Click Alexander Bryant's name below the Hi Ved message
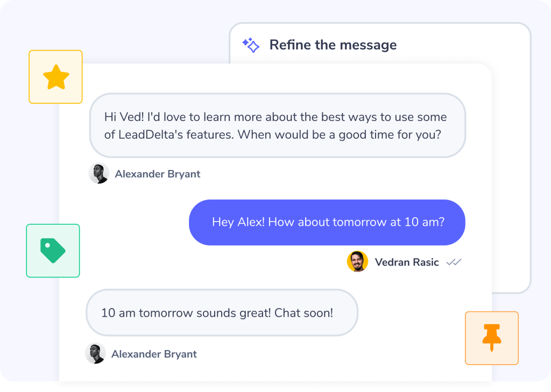551x392 pixels. [157, 174]
